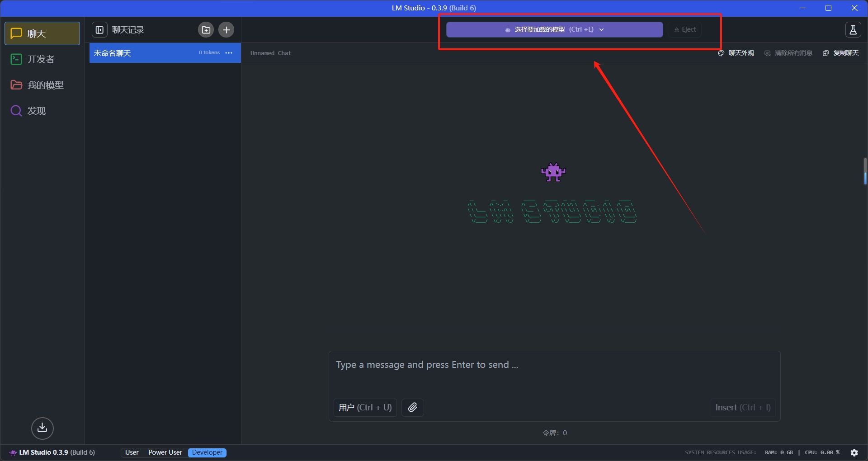Collapse the chat history sidebar panel icon
The height and width of the screenshot is (461, 868).
pos(99,30)
